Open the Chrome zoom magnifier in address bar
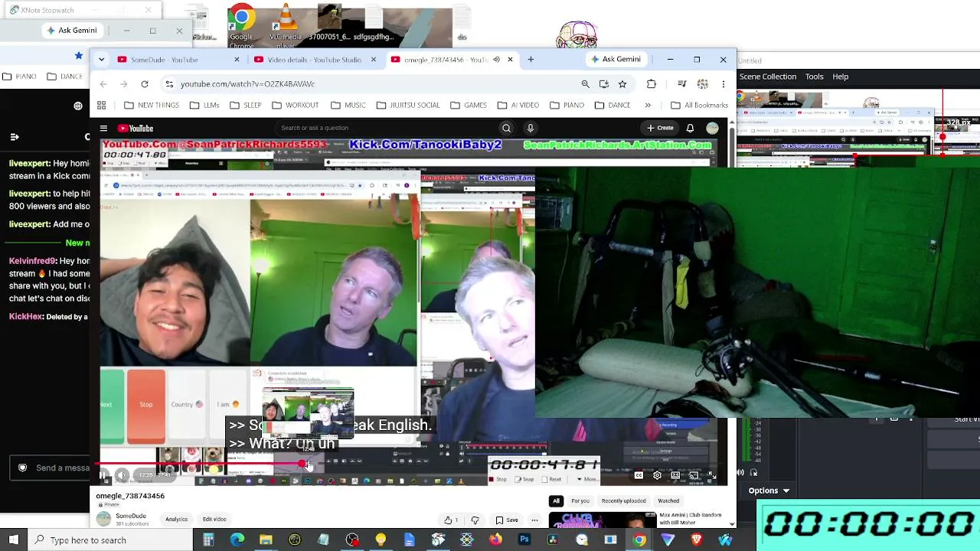The image size is (980, 551). tap(586, 84)
